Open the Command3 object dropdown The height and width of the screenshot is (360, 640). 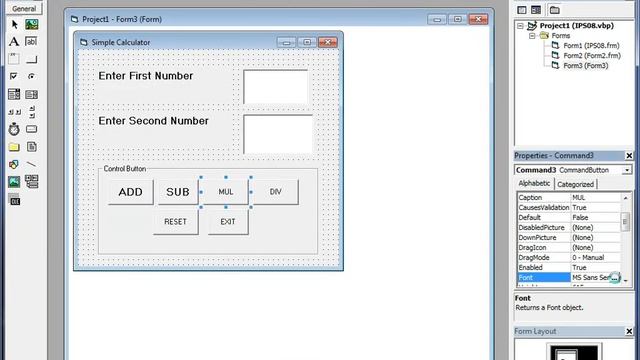point(627,170)
